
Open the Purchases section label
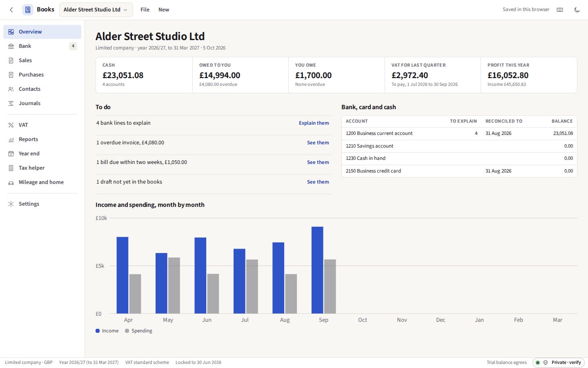(31, 75)
